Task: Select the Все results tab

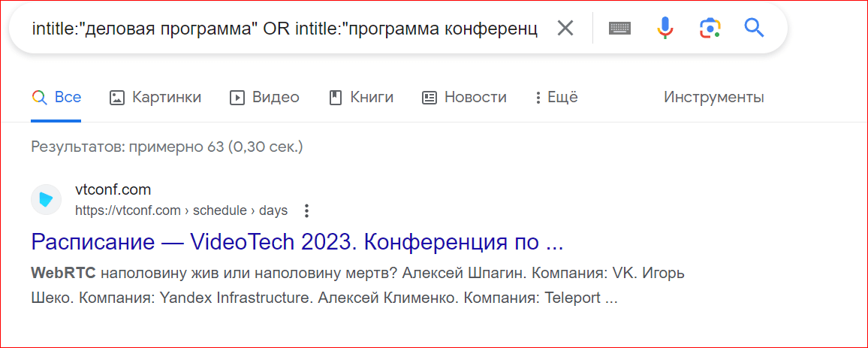Action: click(x=56, y=98)
